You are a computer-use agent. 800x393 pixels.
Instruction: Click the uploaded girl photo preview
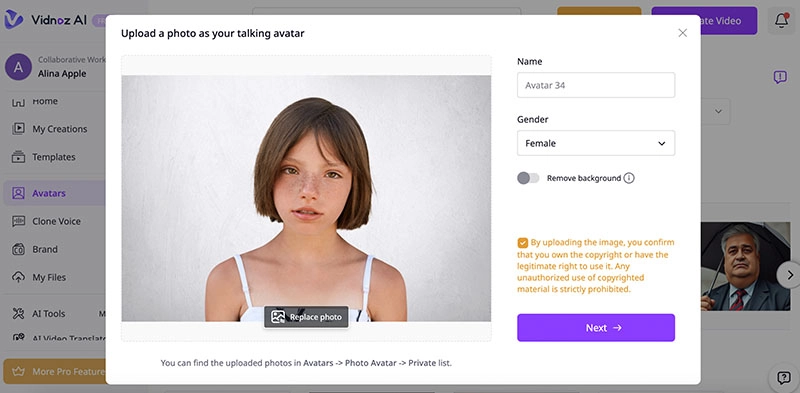[x=306, y=198]
